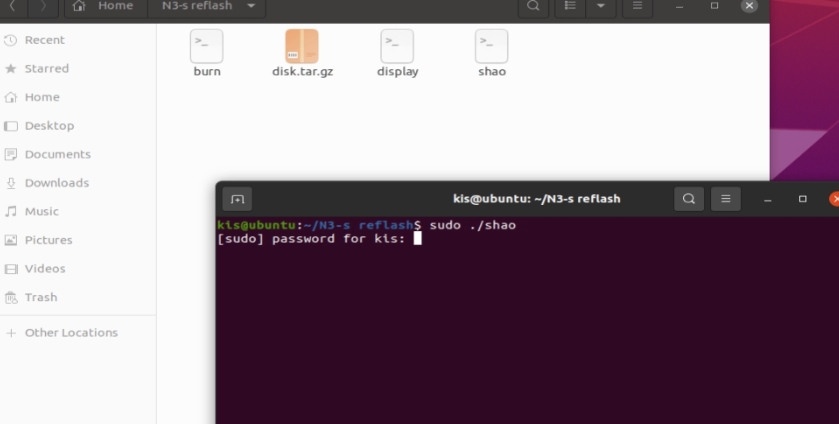Open the burn script file
Screen dimensions: 839x424
point(206,46)
